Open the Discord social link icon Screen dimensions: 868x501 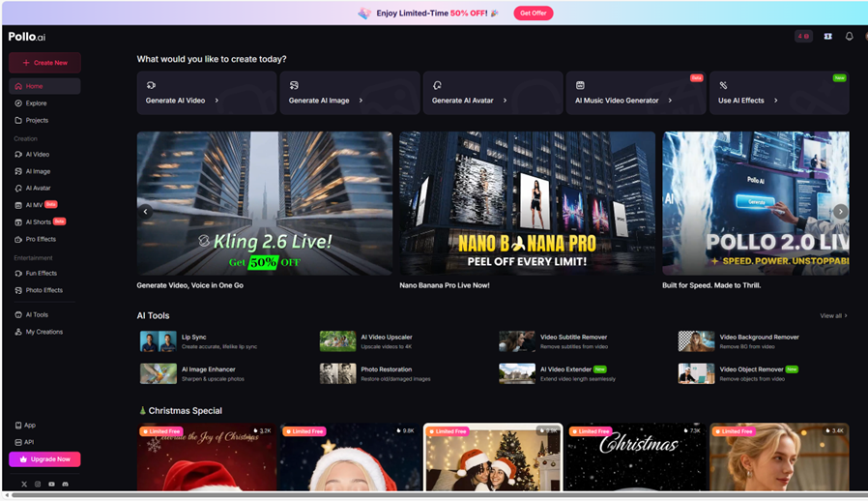click(x=66, y=484)
